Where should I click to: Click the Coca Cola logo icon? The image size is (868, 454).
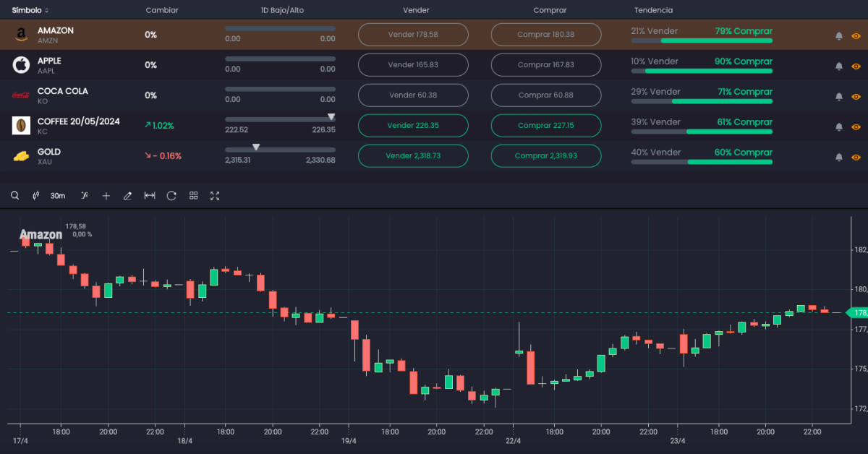[21, 95]
